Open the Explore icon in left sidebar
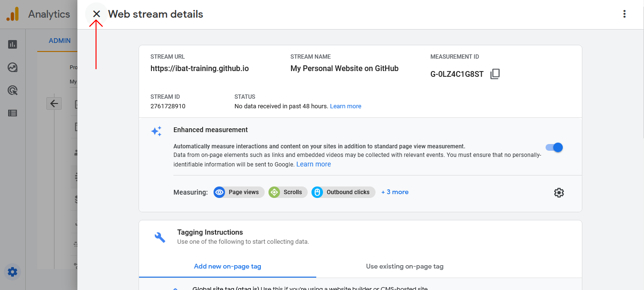The image size is (644, 290). coord(12,67)
